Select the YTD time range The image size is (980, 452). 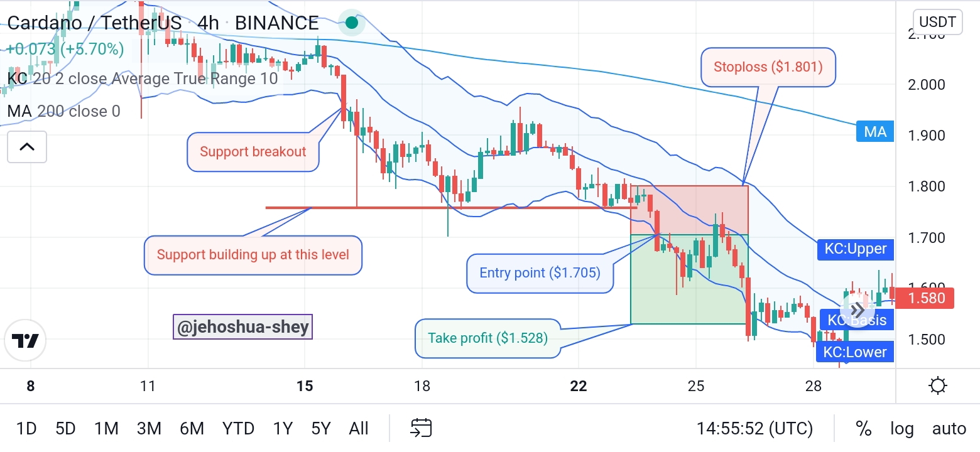238,429
